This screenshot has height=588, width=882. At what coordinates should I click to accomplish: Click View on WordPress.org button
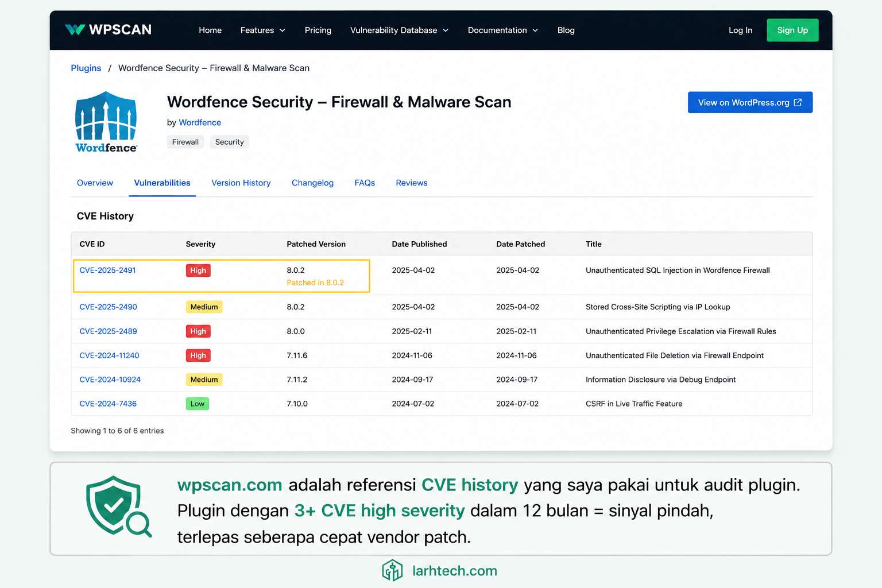point(750,102)
